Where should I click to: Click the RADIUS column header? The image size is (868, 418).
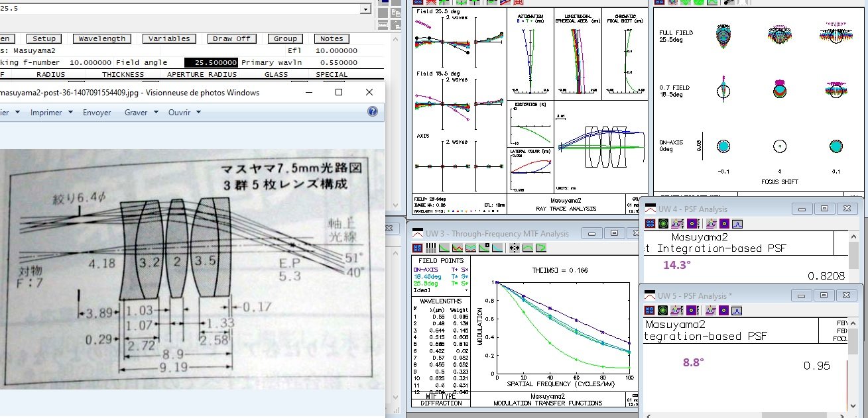coord(50,74)
